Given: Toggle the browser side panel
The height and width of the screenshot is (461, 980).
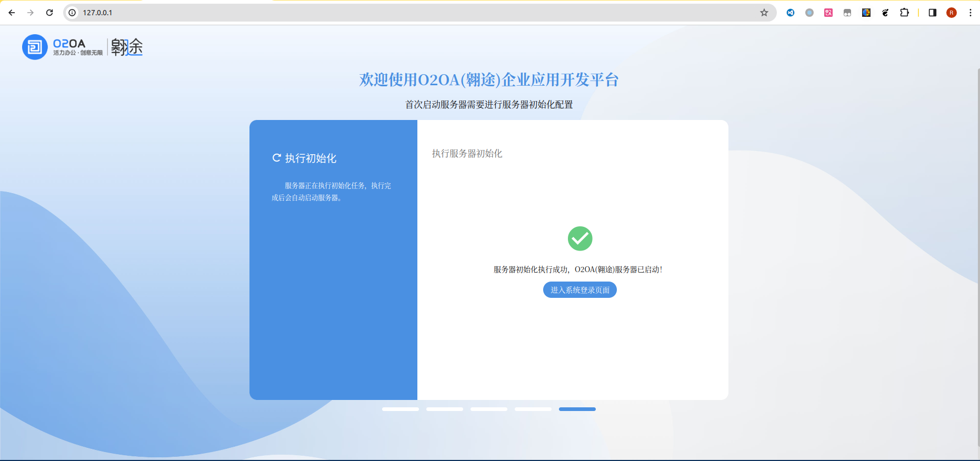Looking at the screenshot, I should [x=933, y=13].
